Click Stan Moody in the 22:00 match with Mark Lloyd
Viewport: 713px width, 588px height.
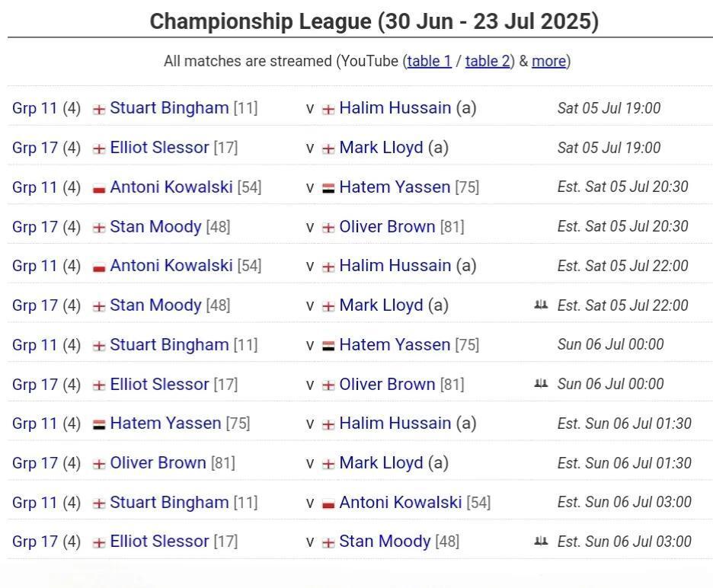(x=155, y=305)
